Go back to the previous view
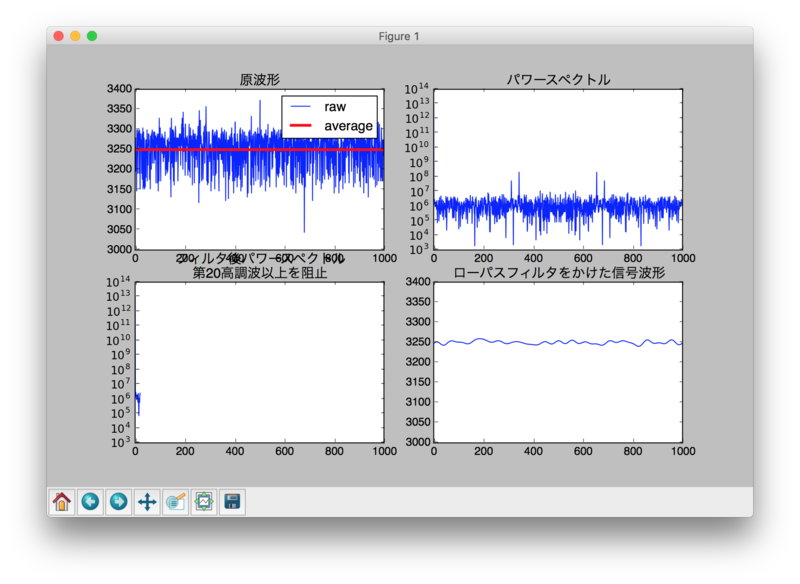Image resolution: width=800 pixels, height=584 pixels. pos(90,502)
